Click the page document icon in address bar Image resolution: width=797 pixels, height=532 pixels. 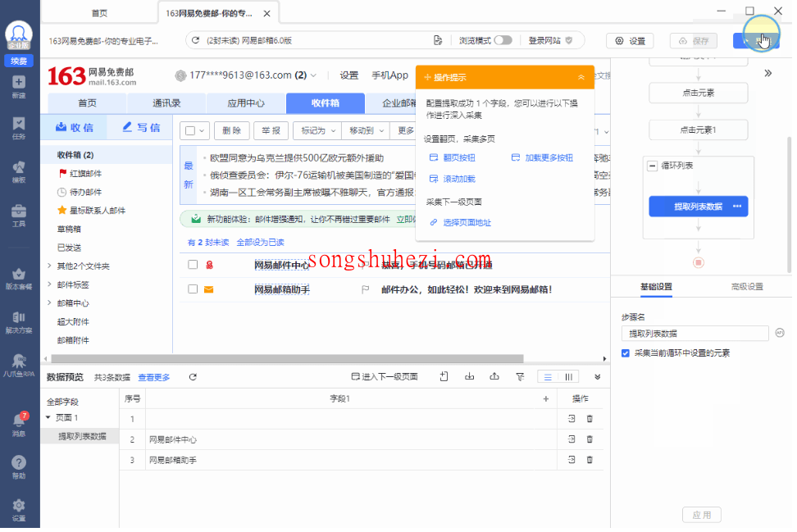[438, 40]
